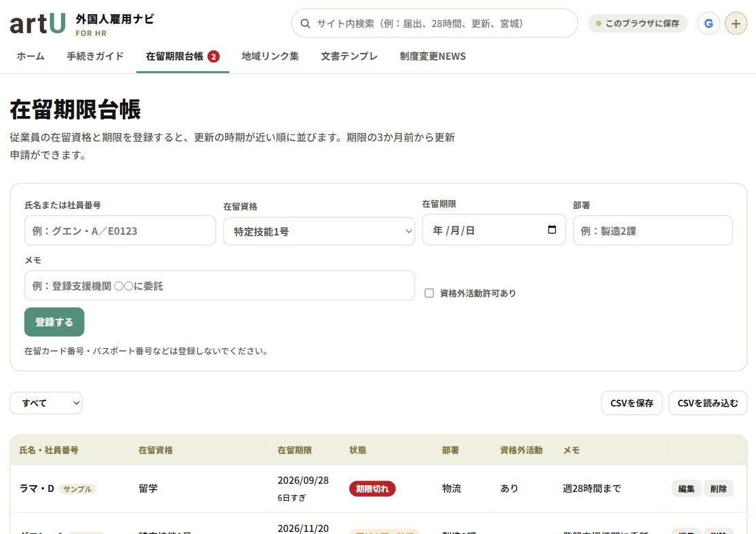Toggle 資格外活動許可あり checkbox
Viewport: 756px width, 534px height.
click(429, 293)
